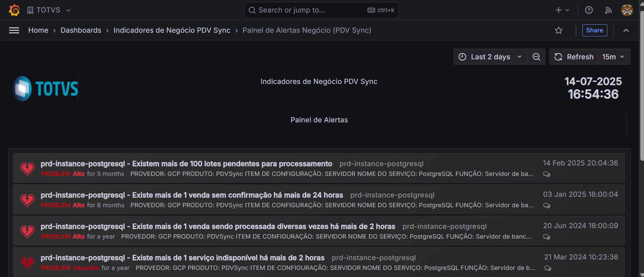
Task: Go to Home breadcrumb
Action: pos(38,30)
